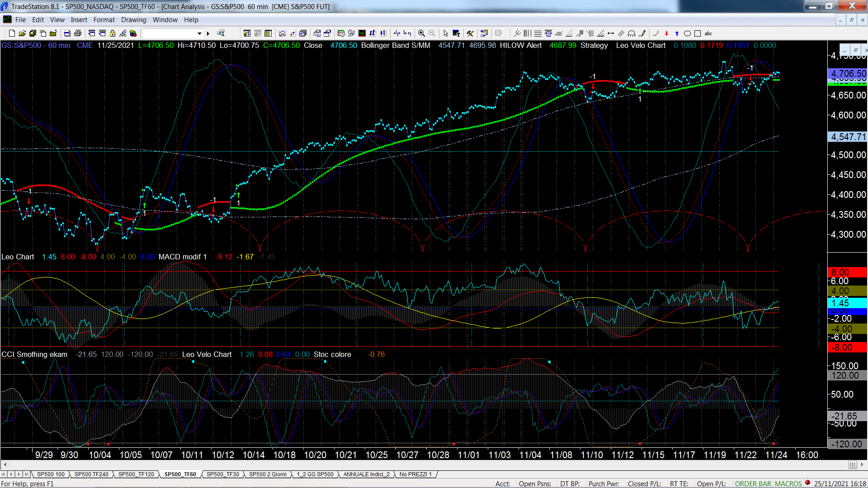Click the expand bar spacing icon

[407, 33]
